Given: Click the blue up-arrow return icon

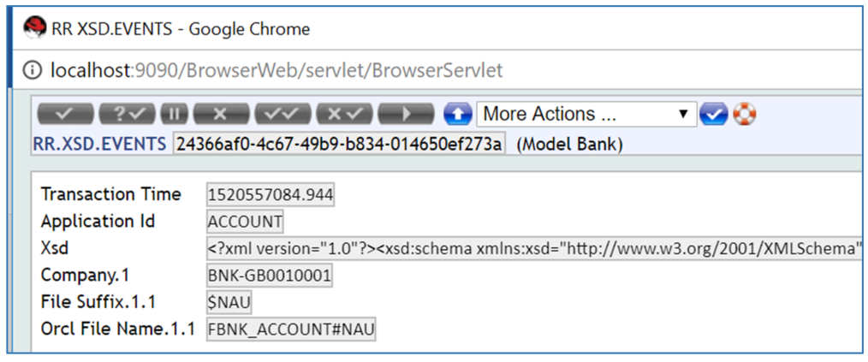Looking at the screenshot, I should [458, 114].
